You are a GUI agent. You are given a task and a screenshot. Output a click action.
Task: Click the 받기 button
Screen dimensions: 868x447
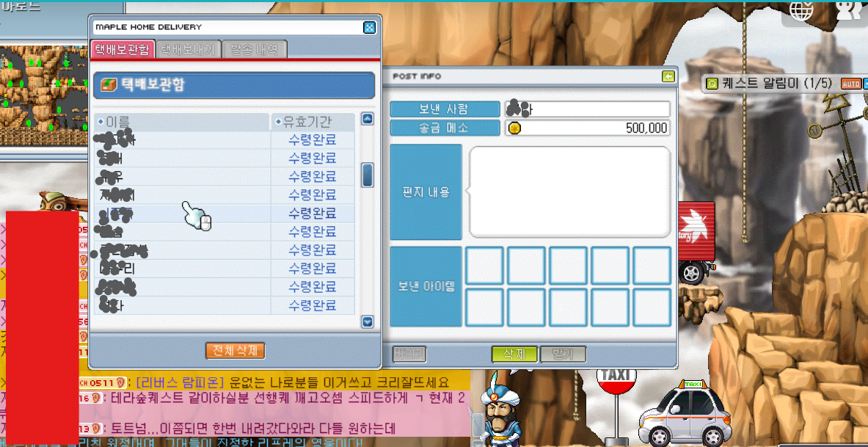563,355
